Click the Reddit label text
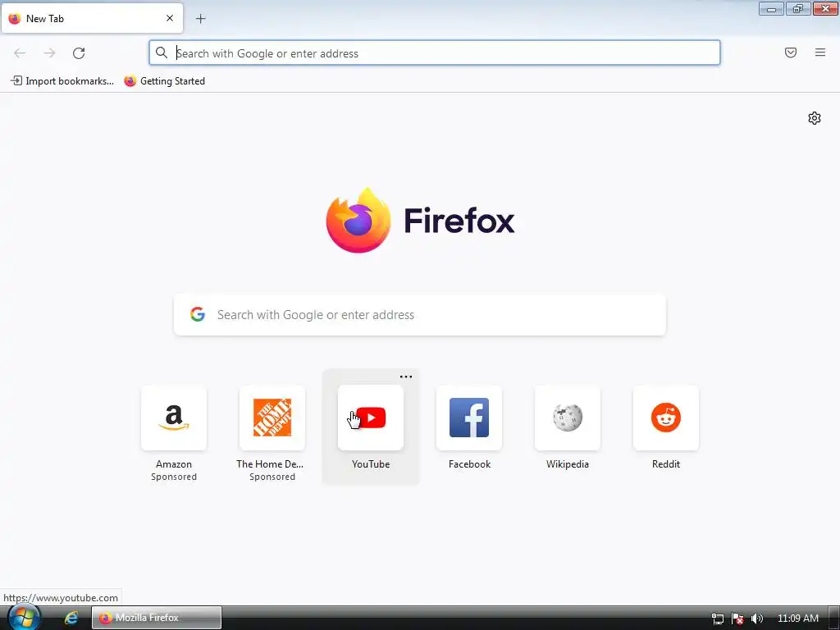Screen dimensions: 840x630 [x=666, y=464]
